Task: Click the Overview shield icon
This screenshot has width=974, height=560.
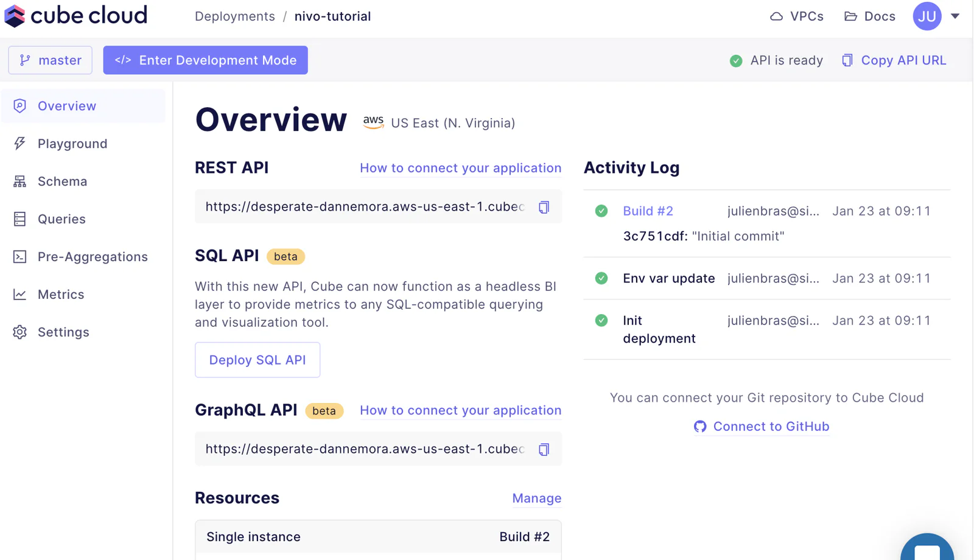Action: click(x=20, y=106)
